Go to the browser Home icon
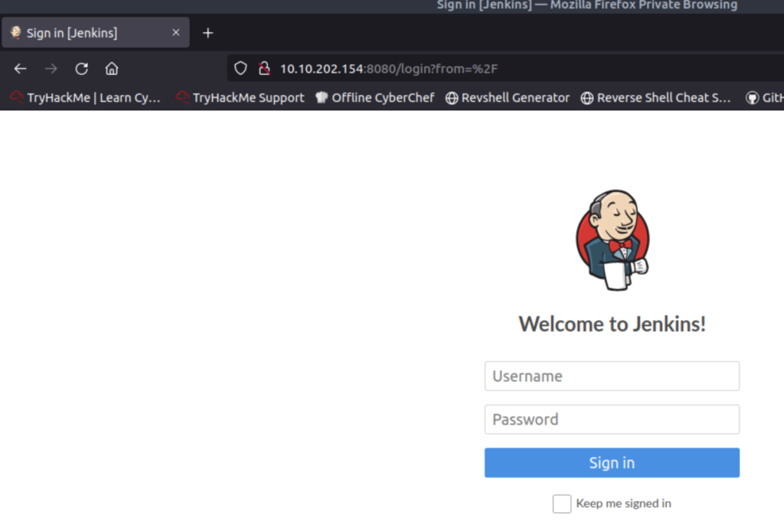The width and height of the screenshot is (784, 532). click(112, 68)
